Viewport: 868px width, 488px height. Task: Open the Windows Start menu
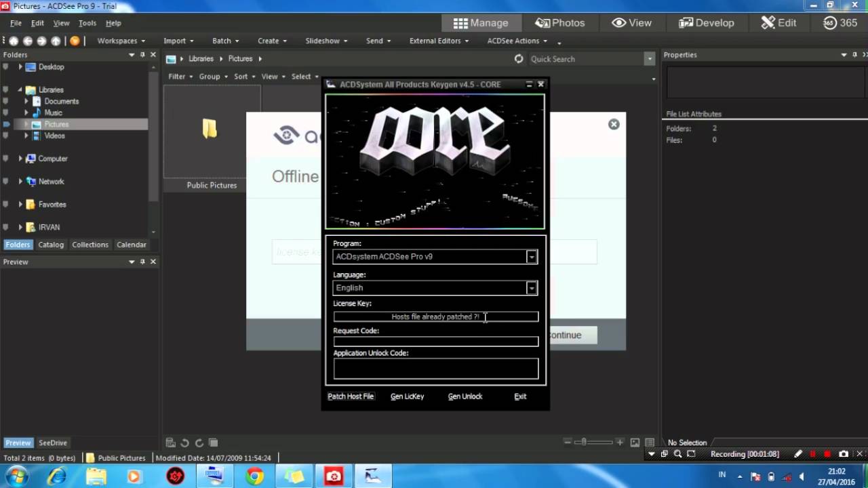(x=17, y=476)
